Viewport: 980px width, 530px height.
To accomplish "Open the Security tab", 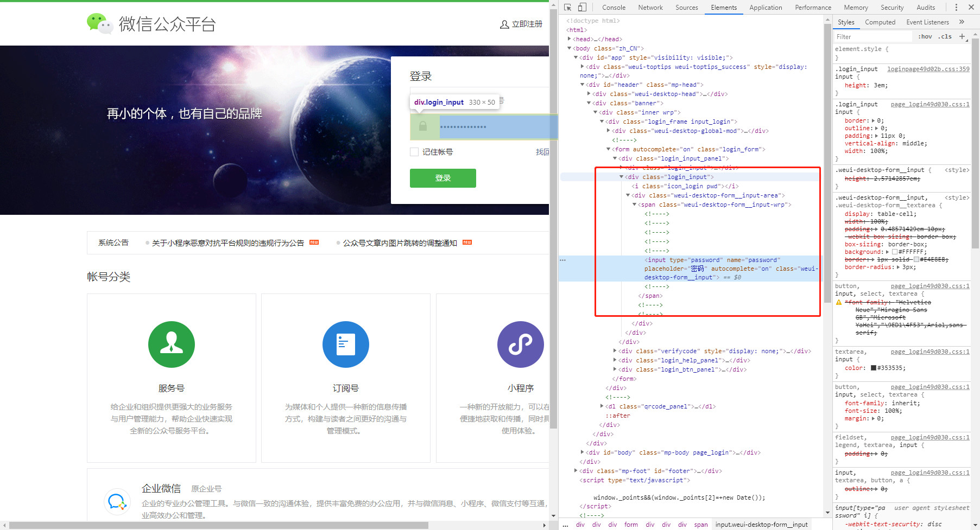I will pyautogui.click(x=892, y=8).
